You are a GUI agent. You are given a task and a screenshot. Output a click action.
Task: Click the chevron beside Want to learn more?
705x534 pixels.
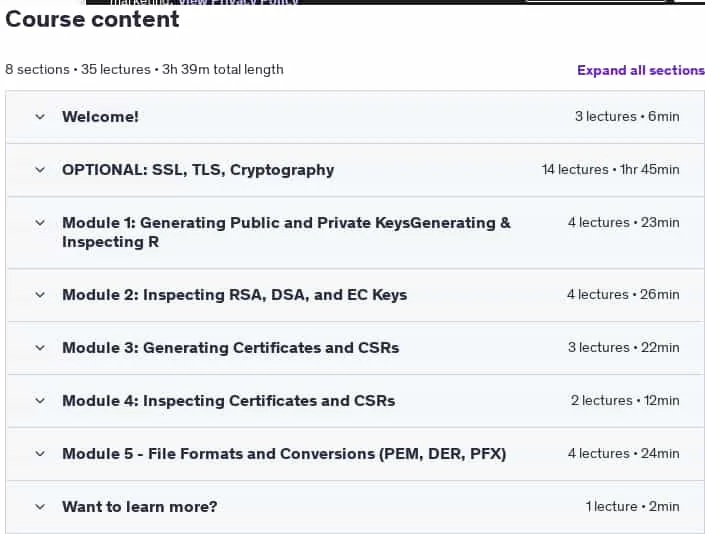40,507
